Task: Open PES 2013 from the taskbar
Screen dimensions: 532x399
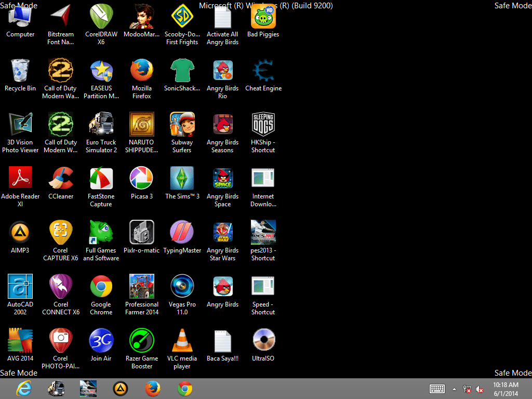Action: (88, 389)
